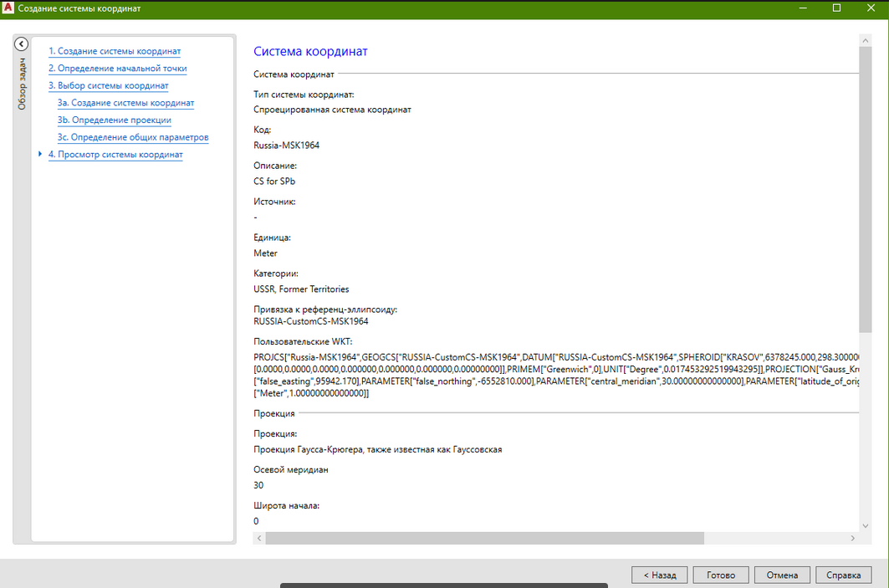This screenshot has width=889, height=588.
Task: Maximize the coordinate system wizard window
Action: pyautogui.click(x=835, y=8)
